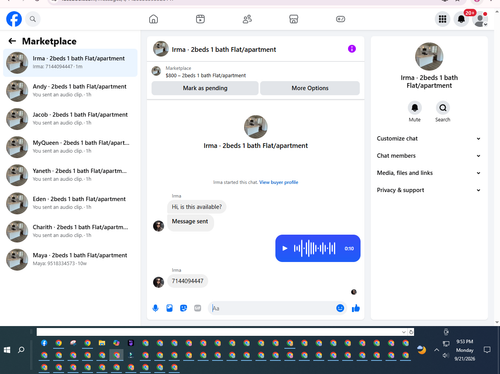500x374 pixels.
Task: Open the Friends icon in top bar
Action: [247, 19]
